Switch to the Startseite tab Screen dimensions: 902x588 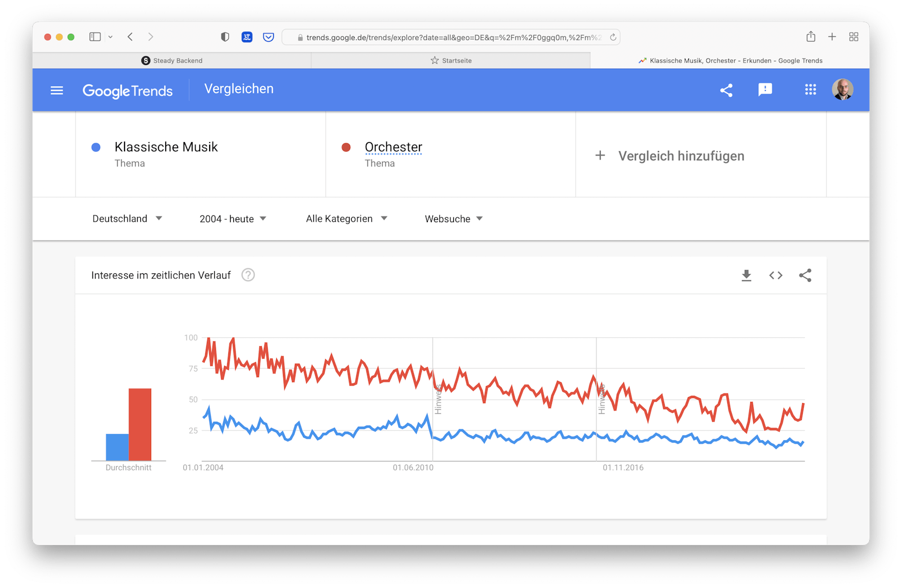point(451,60)
